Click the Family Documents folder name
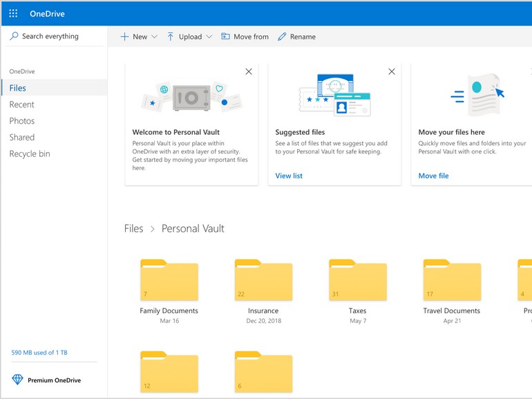The width and height of the screenshot is (532, 399). pos(169,310)
